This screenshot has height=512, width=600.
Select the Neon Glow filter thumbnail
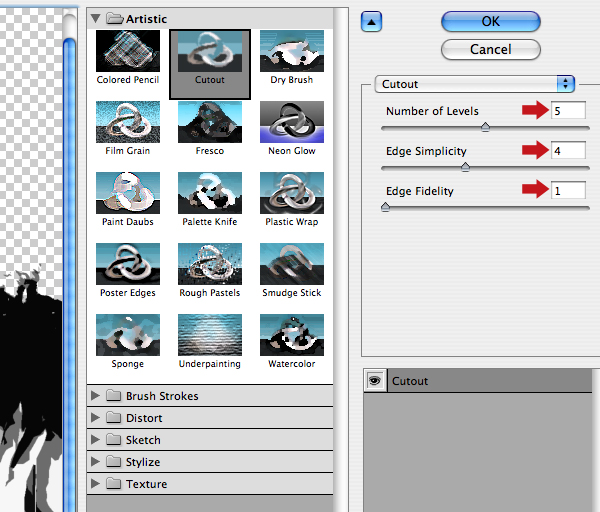292,122
